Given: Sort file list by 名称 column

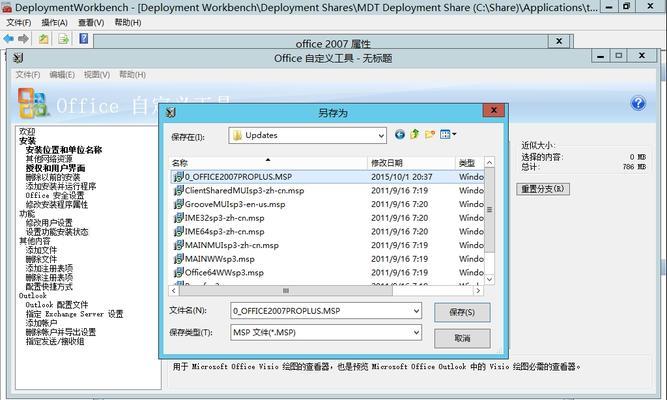Looking at the screenshot, I should tap(268, 163).
